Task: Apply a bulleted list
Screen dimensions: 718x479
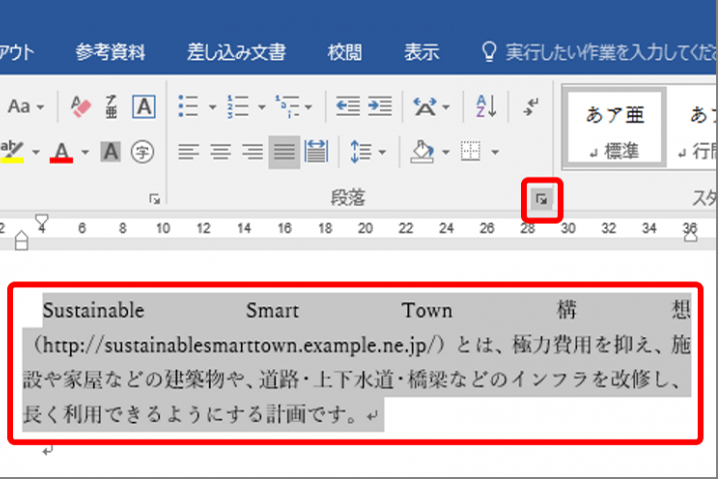Action: [188, 107]
